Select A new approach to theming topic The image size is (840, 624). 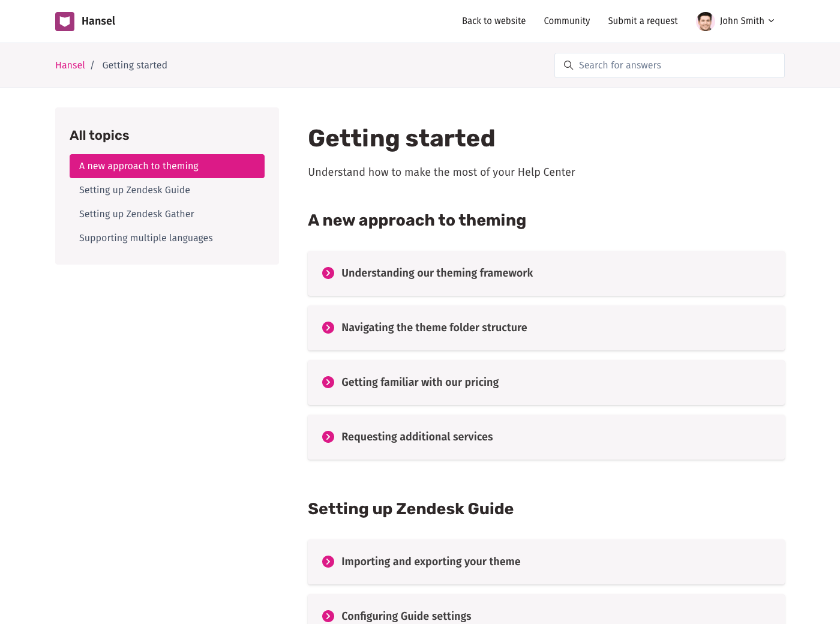(167, 166)
